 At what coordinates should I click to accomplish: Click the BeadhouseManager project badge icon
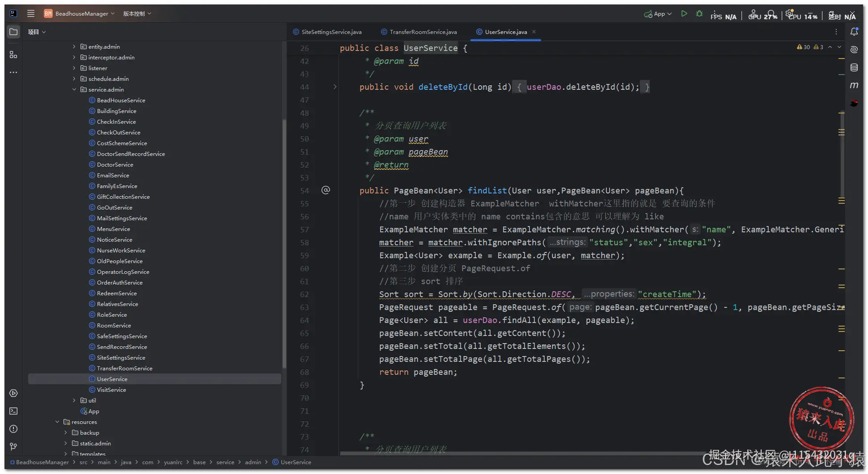click(48, 13)
